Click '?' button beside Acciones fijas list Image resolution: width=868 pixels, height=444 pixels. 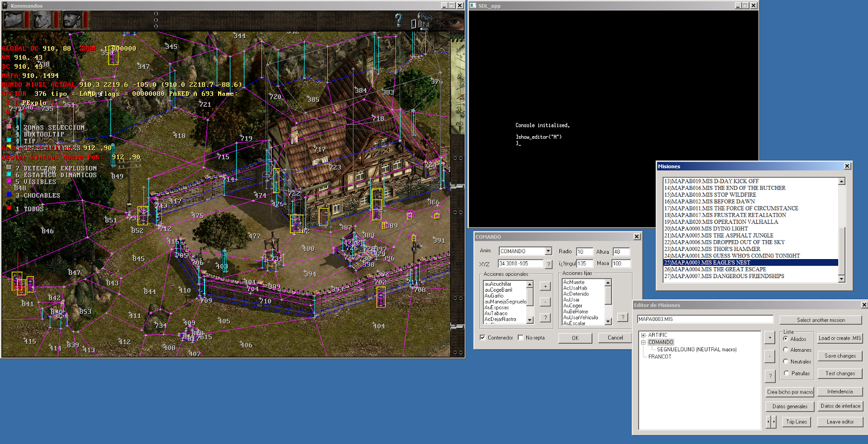tap(623, 318)
